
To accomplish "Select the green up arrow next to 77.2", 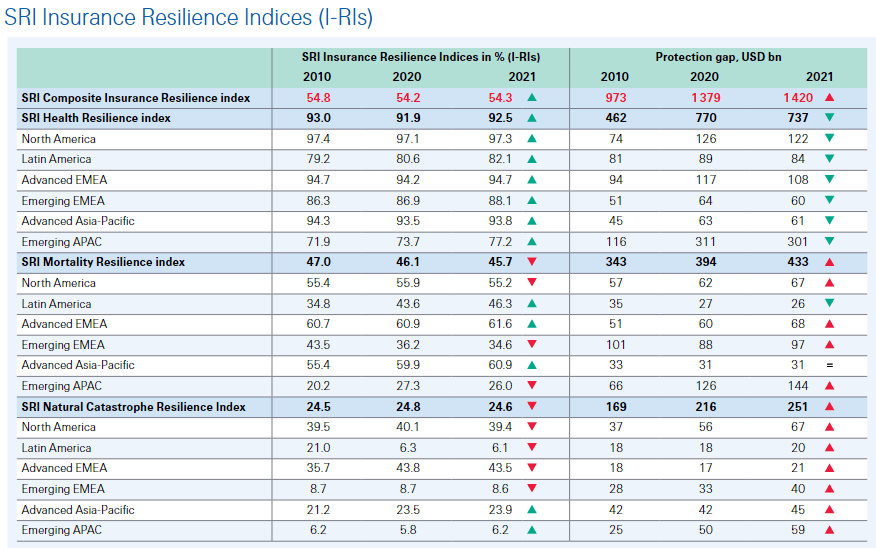I will click(532, 242).
